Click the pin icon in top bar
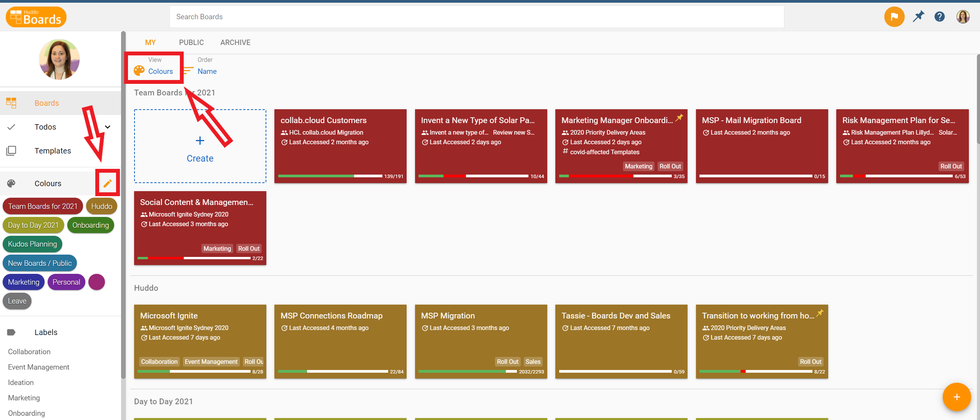Image resolution: width=980 pixels, height=420 pixels. point(918,17)
